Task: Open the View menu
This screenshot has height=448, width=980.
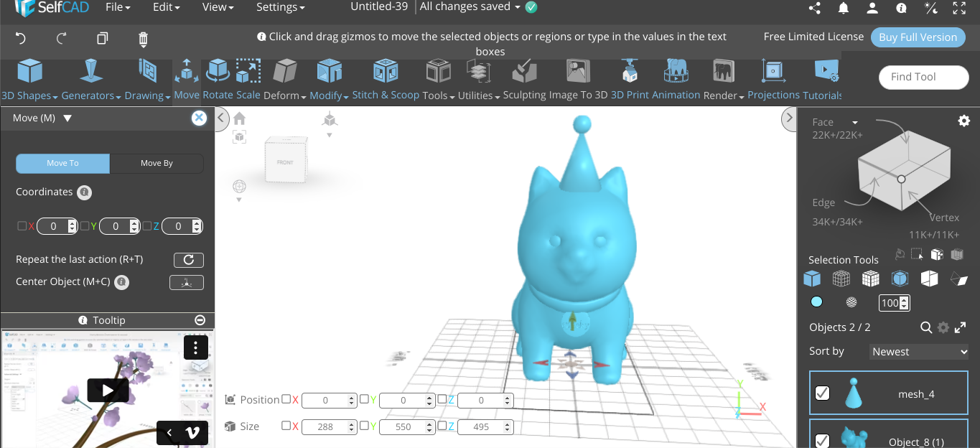Action: 218,7
